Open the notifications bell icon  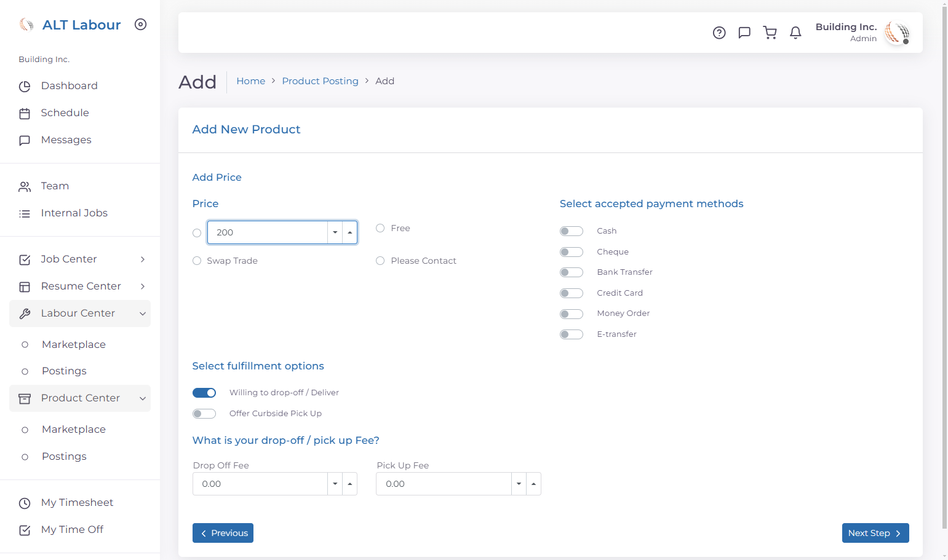tap(795, 33)
